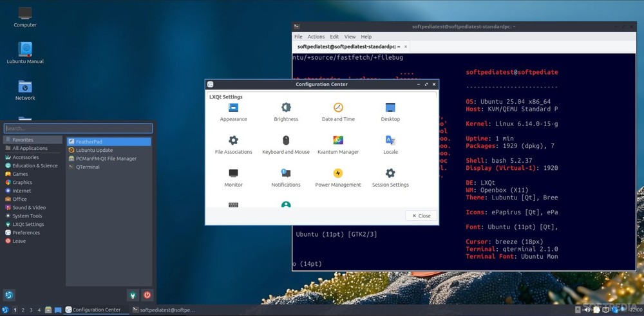Open File Associations settings
The height and width of the screenshot is (316, 644).
[233, 145]
